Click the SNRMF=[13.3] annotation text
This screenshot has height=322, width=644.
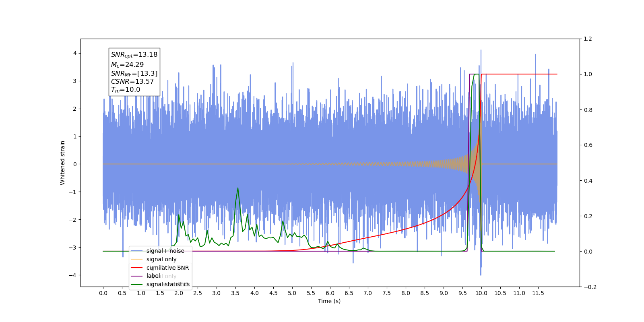[x=134, y=73]
